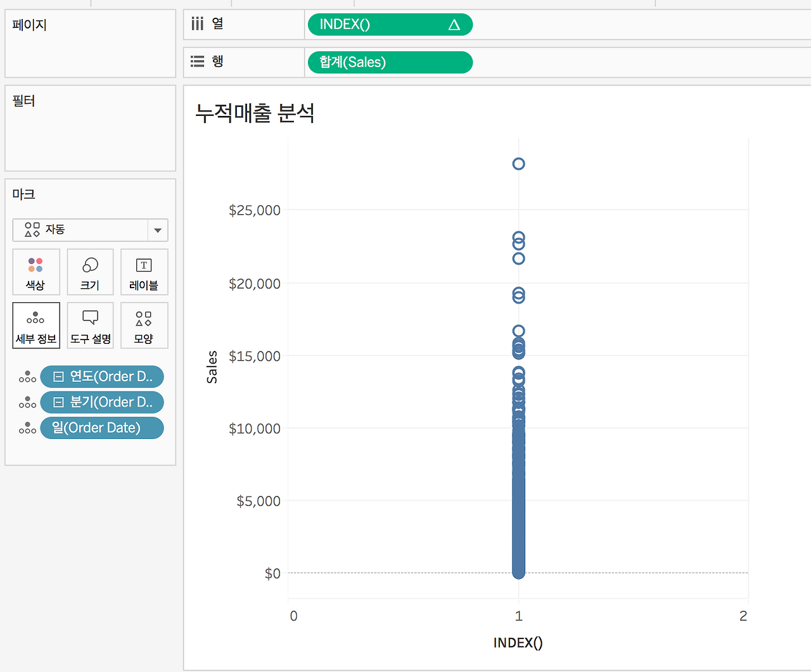The width and height of the screenshot is (811, 672).
Task: Click the 1 tick on INDEX() axis
Action: tap(519, 616)
